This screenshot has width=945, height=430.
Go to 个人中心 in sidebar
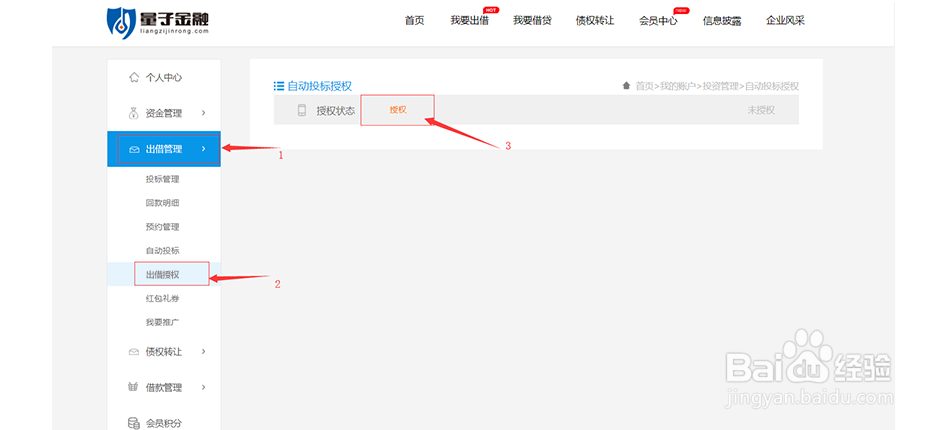164,77
